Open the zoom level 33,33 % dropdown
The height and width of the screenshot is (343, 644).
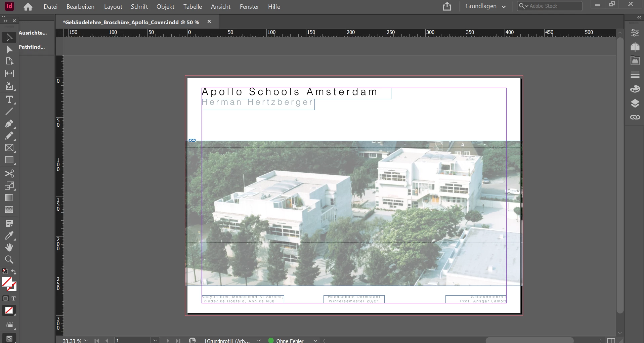(86, 340)
